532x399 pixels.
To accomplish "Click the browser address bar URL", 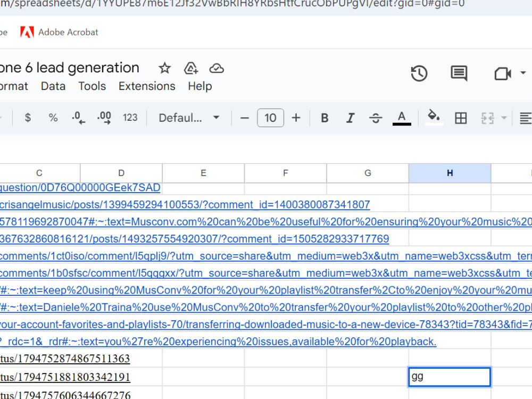I will (x=232, y=4).
